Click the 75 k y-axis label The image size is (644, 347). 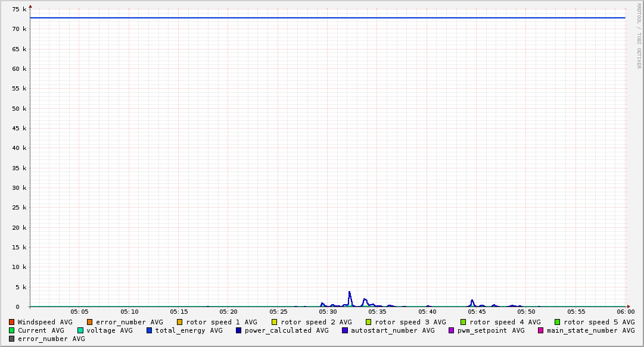20,10
